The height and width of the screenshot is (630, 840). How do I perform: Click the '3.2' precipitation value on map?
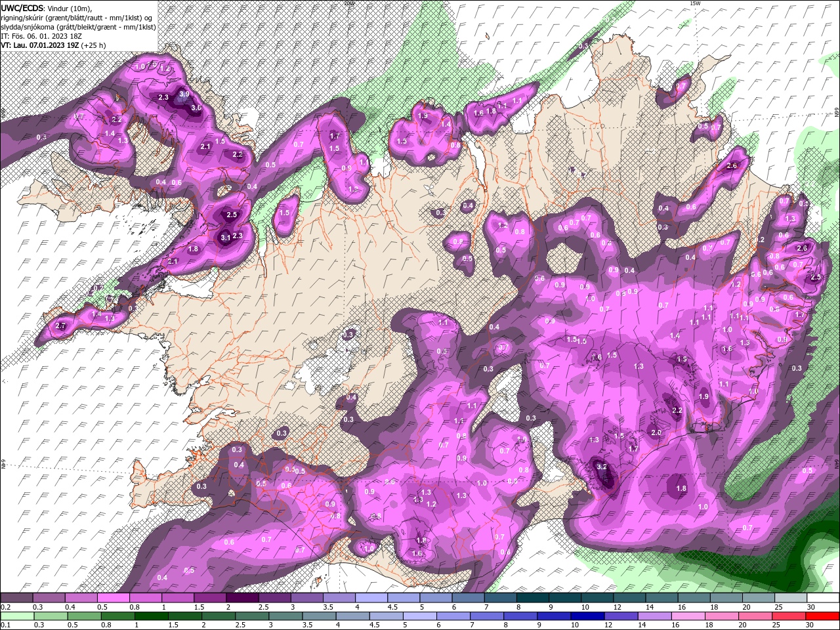coord(602,466)
